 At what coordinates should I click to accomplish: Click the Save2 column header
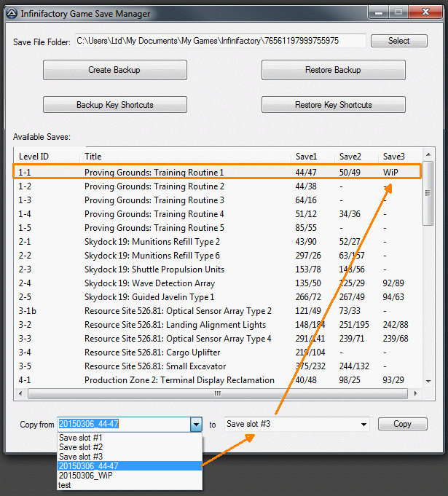(x=356, y=157)
